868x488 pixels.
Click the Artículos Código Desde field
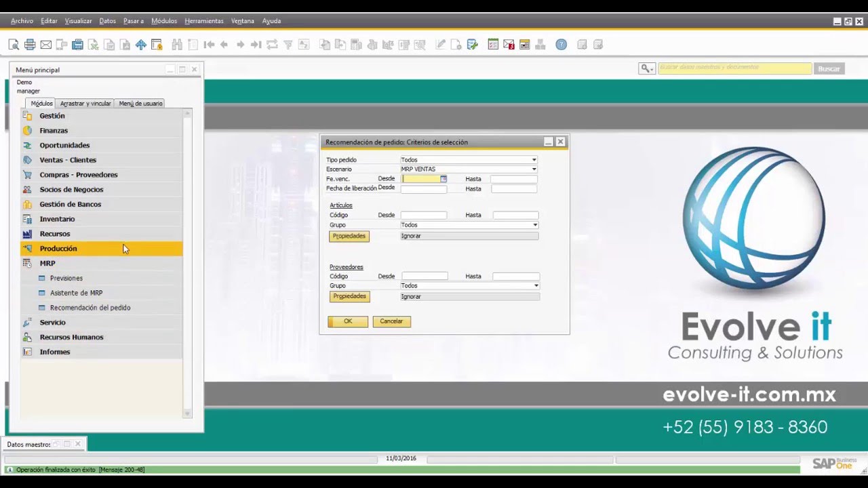(424, 215)
